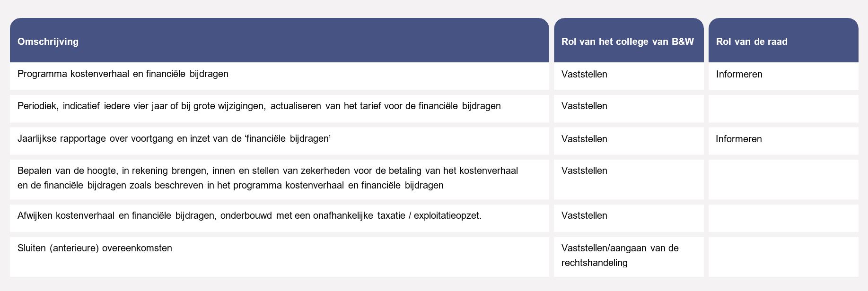Click Vaststellen in the Jaarlijkse rapportage row
This screenshot has width=868, height=291.
point(584,139)
